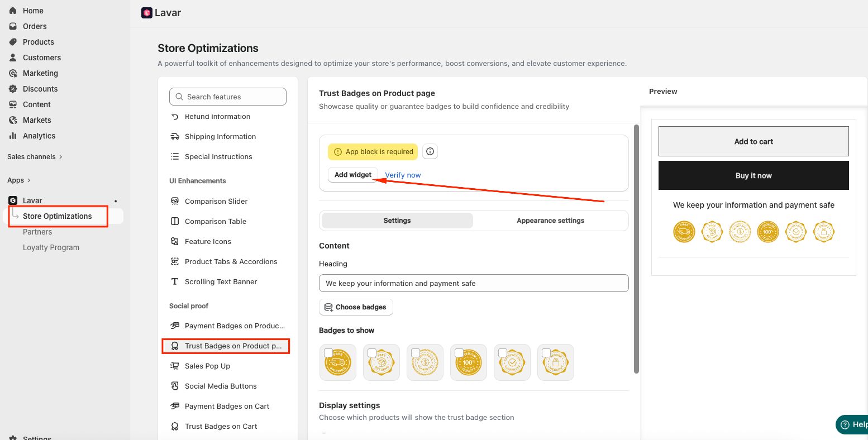The height and width of the screenshot is (440, 868).
Task: Open Orders via the inbox icon
Action: point(13,26)
